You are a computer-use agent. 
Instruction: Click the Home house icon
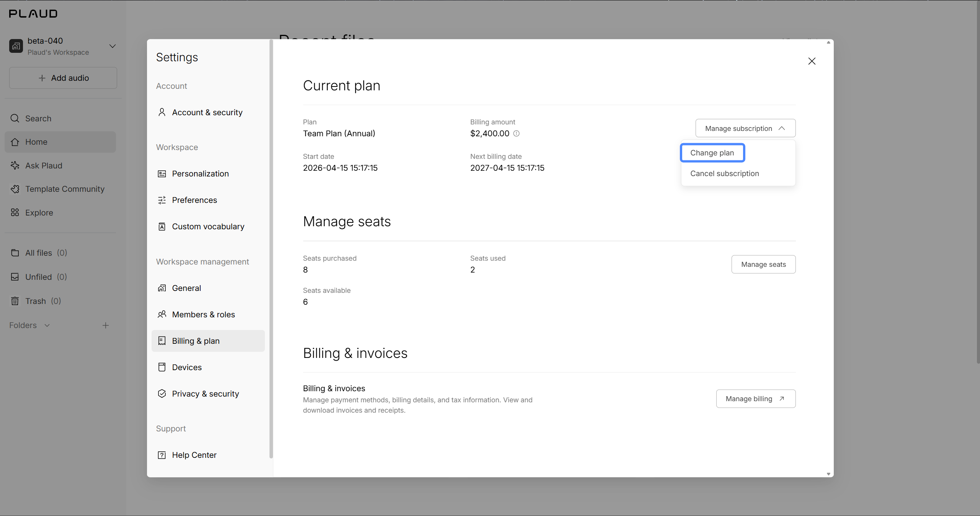tap(15, 142)
